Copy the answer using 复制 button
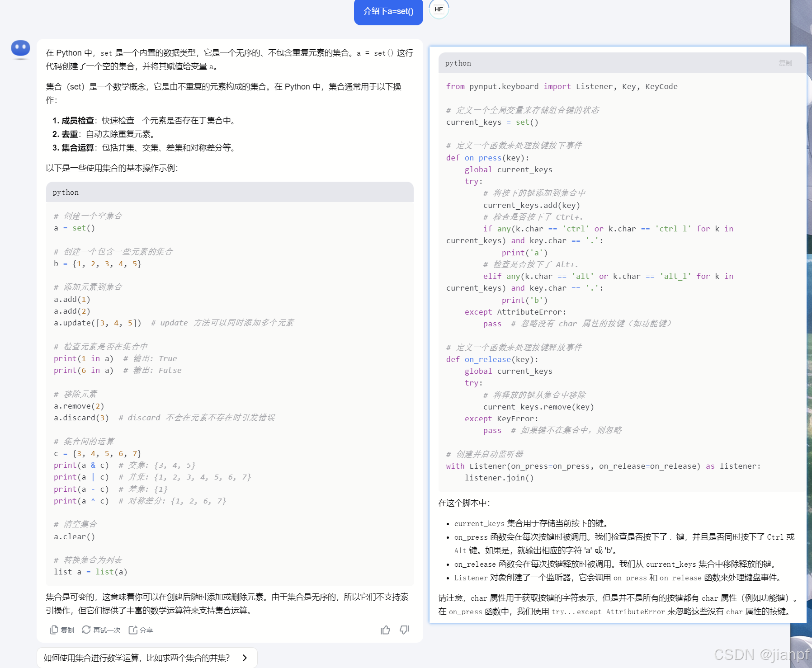 coord(62,630)
